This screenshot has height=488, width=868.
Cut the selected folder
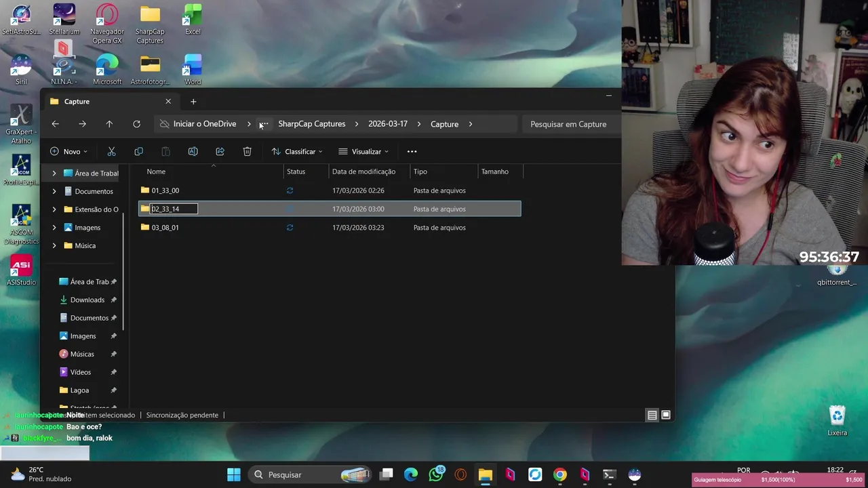tap(111, 151)
